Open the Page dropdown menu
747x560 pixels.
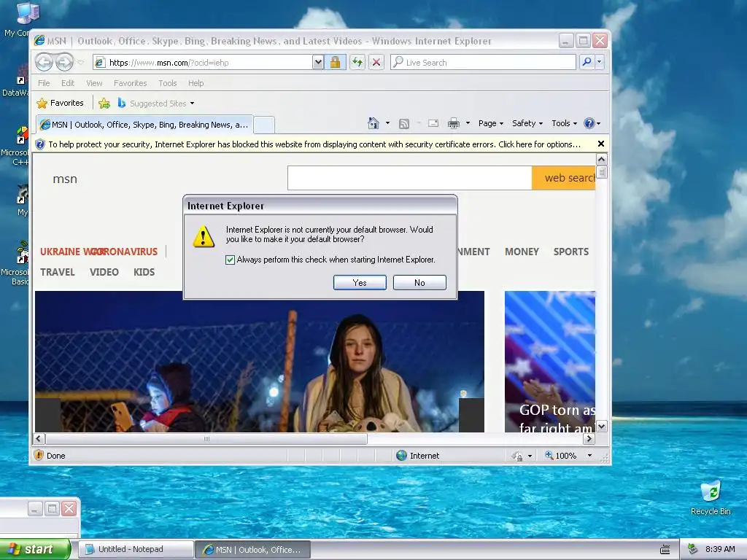point(491,123)
